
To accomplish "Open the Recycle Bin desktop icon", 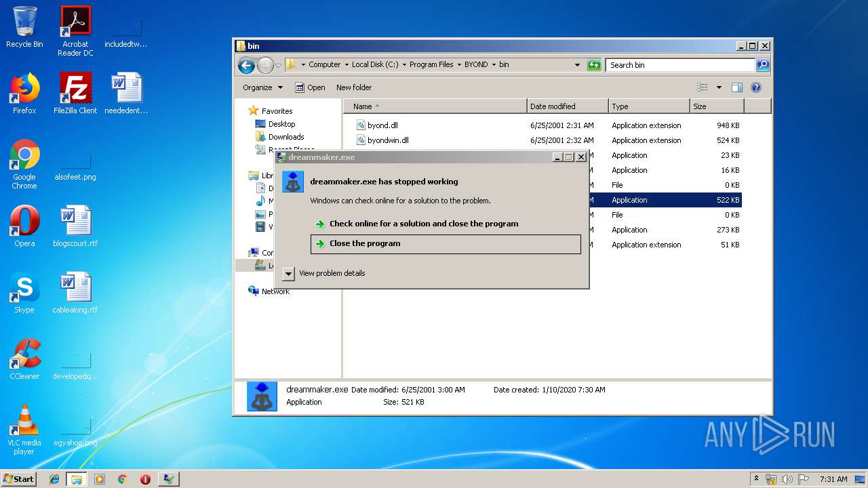I will 24,27.
